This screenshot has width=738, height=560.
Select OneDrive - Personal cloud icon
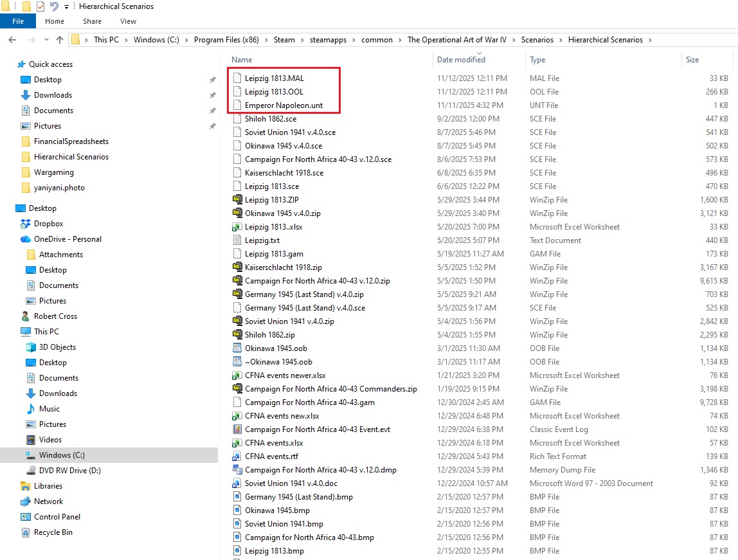[26, 239]
